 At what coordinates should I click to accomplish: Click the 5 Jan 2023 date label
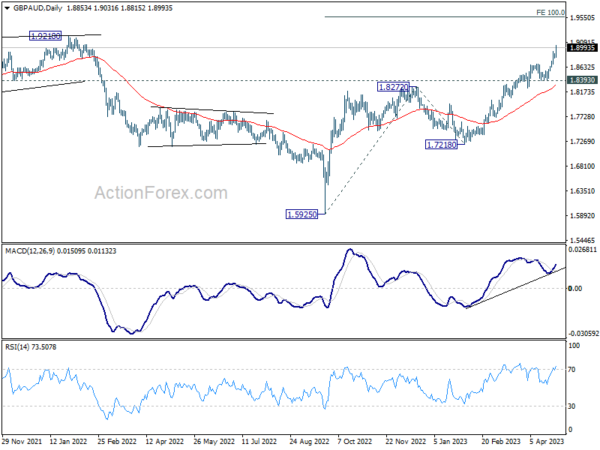tap(450, 441)
